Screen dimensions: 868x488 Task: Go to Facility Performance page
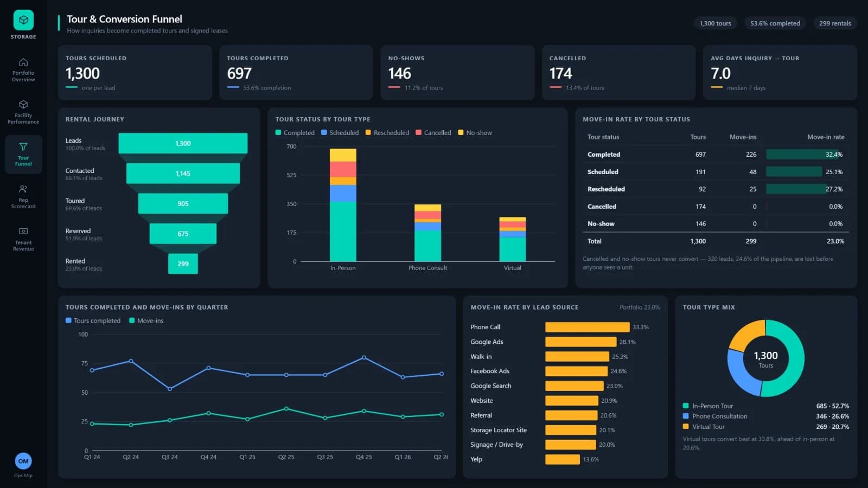23,112
